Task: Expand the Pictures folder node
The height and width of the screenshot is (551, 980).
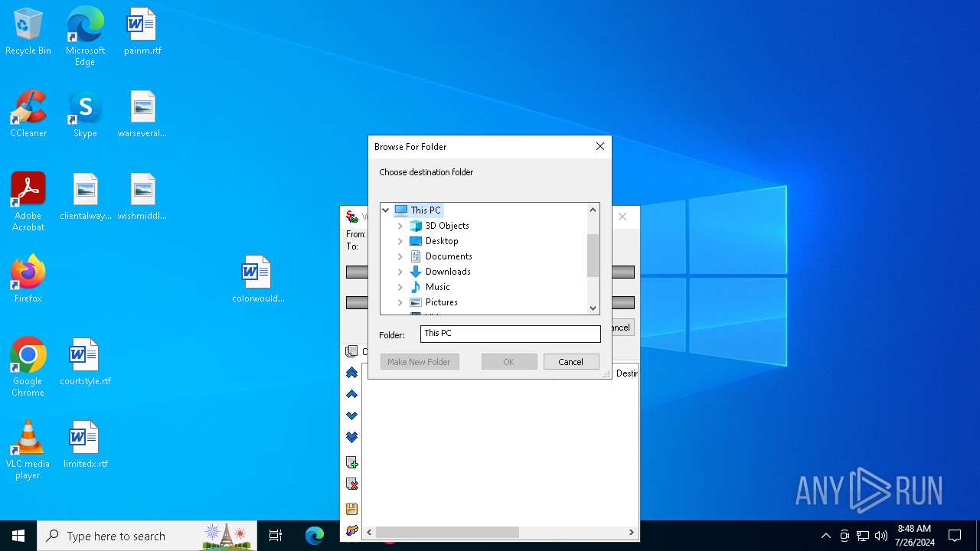Action: tap(400, 302)
